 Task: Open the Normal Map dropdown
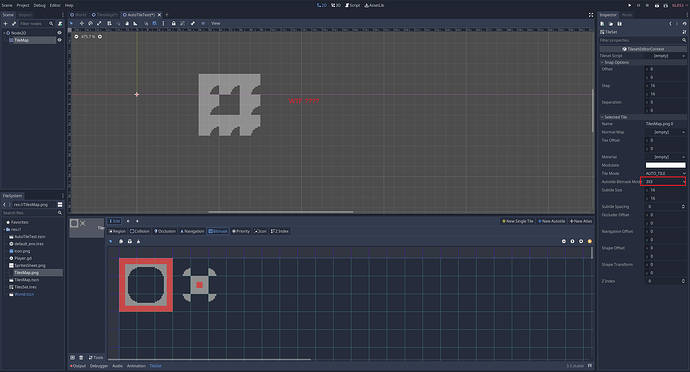tap(665, 132)
